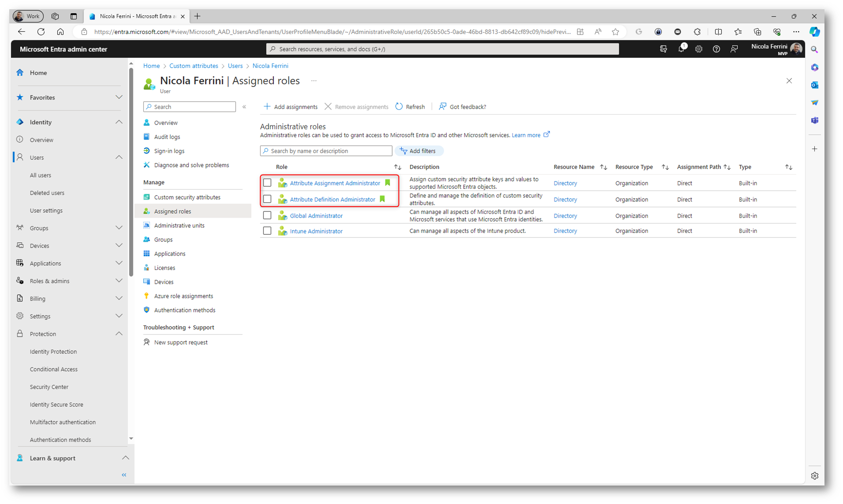
Task: Collapse the left navigation pane chevron
Action: pos(124,474)
